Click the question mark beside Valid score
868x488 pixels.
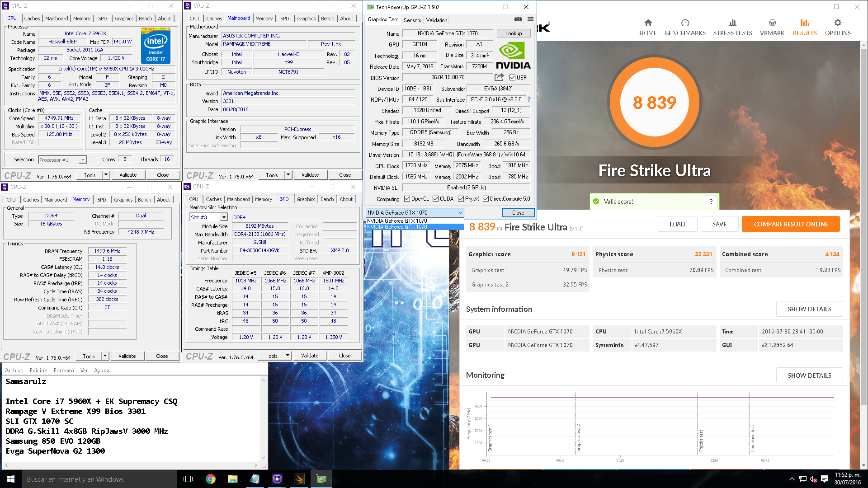tap(711, 202)
